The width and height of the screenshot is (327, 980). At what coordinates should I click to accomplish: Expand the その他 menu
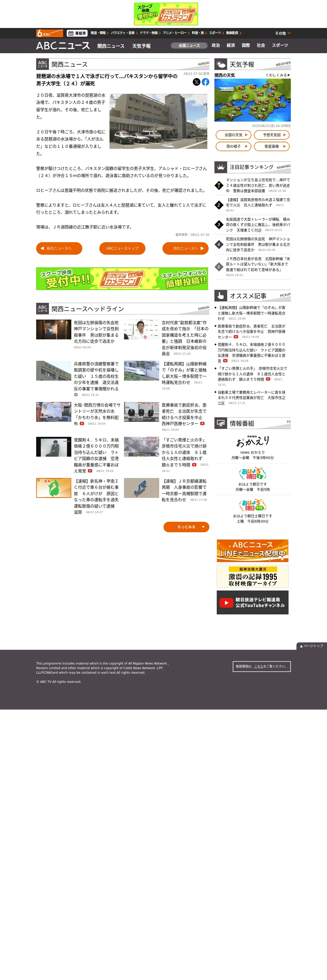(x=283, y=33)
